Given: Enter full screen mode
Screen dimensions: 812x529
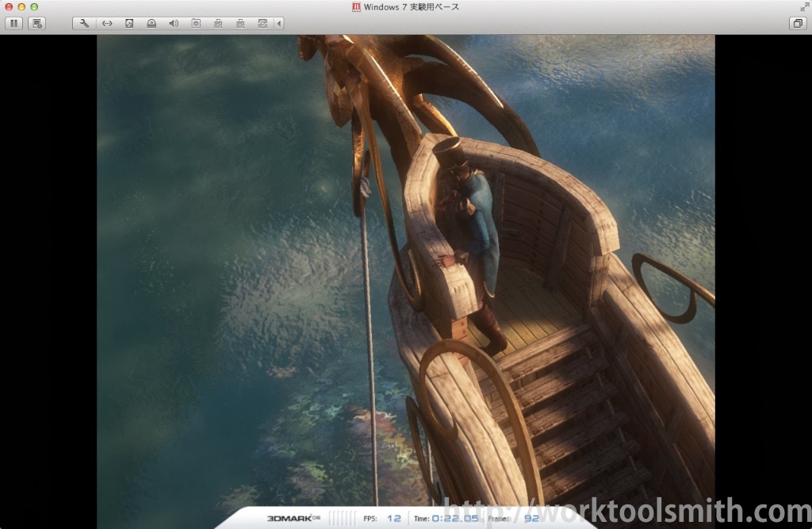Looking at the screenshot, I should coord(804,6).
